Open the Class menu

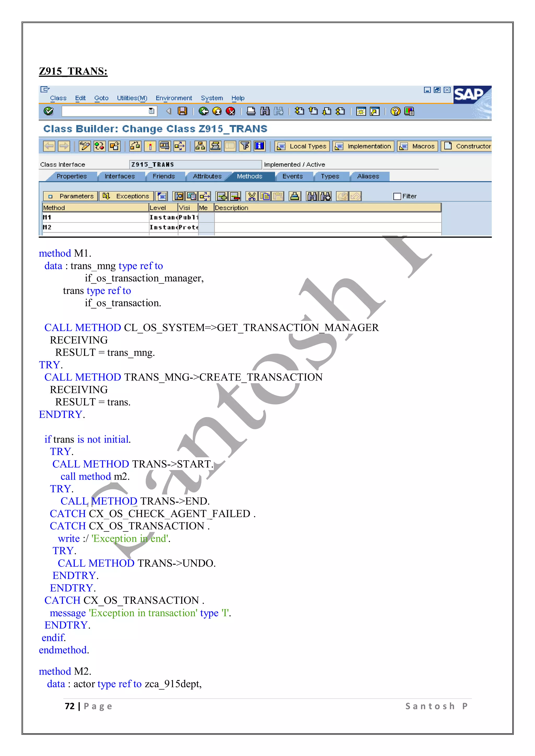click(58, 98)
